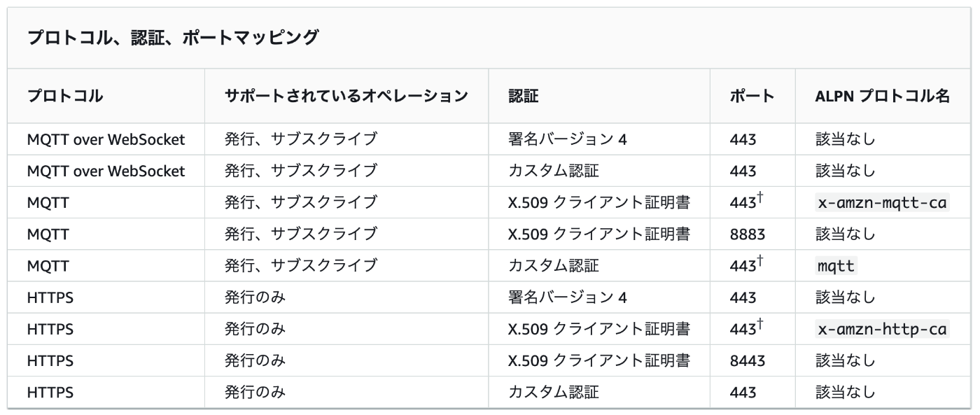Screen dimensions: 980x415
Task: Click the プロトコル、認証、ポートマッピング table title
Action: (172, 38)
